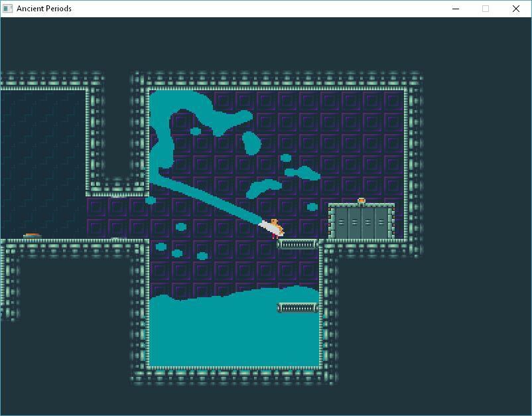The width and height of the screenshot is (532, 416).
Task: Click the orange pressure plate on left floor
Action: coord(33,235)
